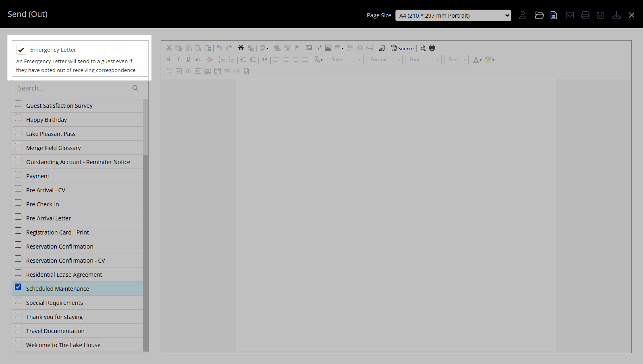Insert special character with omega icon
Image resolution: width=643 pixels, height=364 pixels.
[x=360, y=48]
